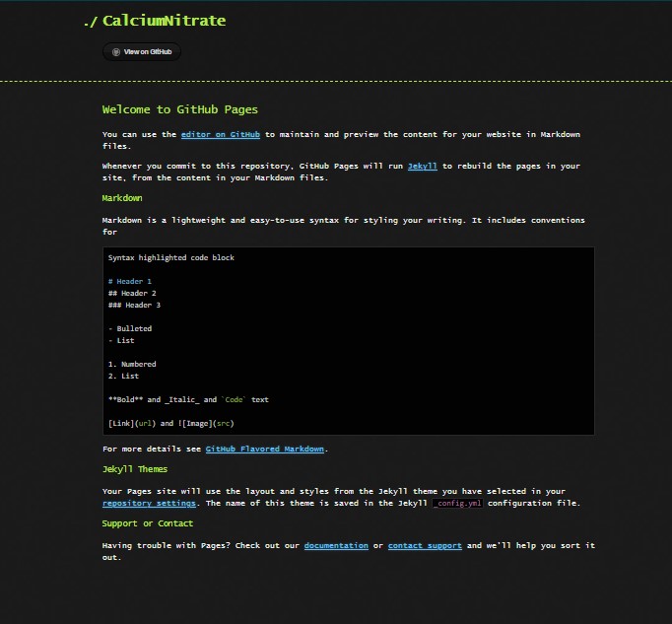Screen dimensions: 672x624
Task: Click the Welcome to GitHub Pages heading
Action: (180, 109)
